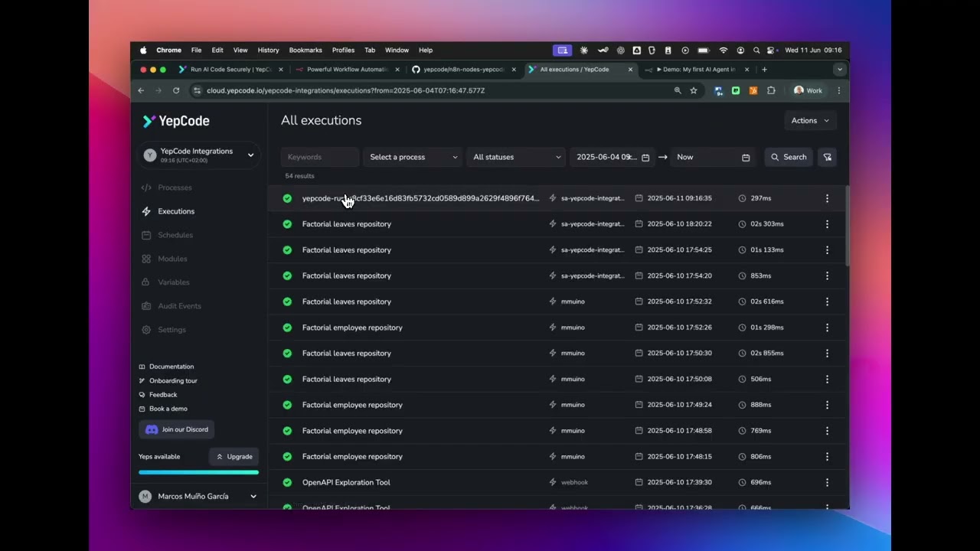Click the executions list scrollbar
The image size is (980, 551).
847,226
